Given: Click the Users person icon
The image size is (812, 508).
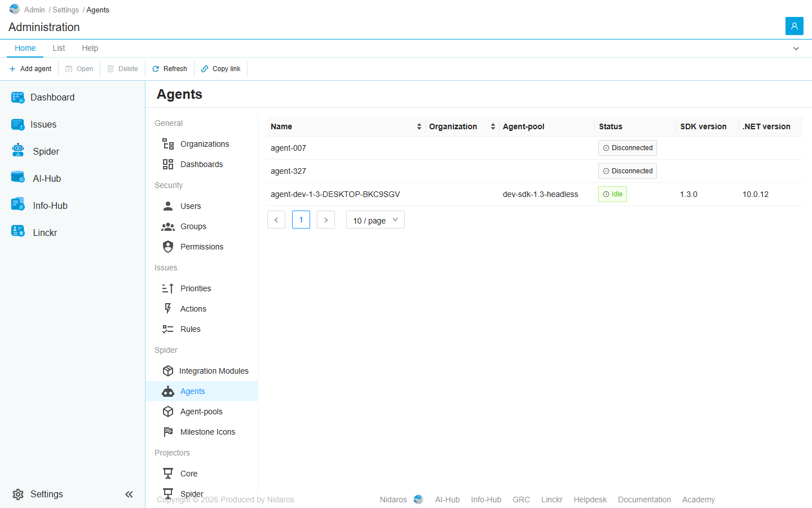Looking at the screenshot, I should pos(168,206).
